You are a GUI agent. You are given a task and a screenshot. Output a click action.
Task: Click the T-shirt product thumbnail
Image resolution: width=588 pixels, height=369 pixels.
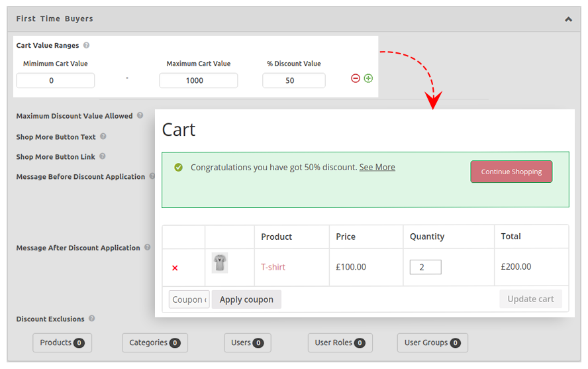[220, 263]
